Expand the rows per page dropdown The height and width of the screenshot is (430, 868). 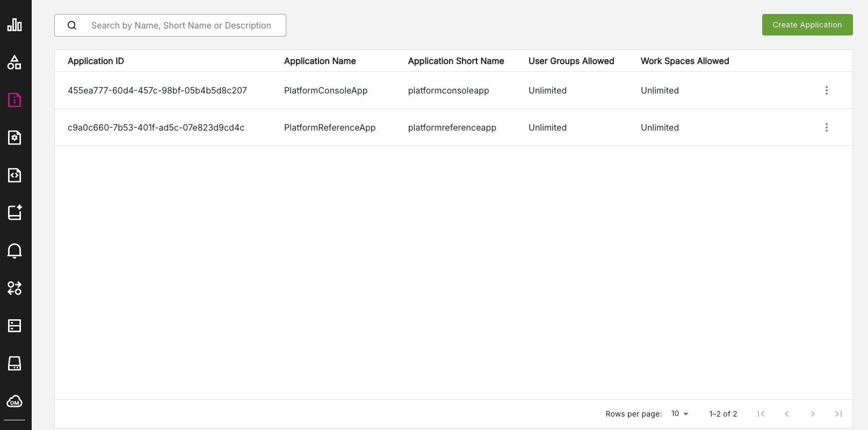click(680, 413)
